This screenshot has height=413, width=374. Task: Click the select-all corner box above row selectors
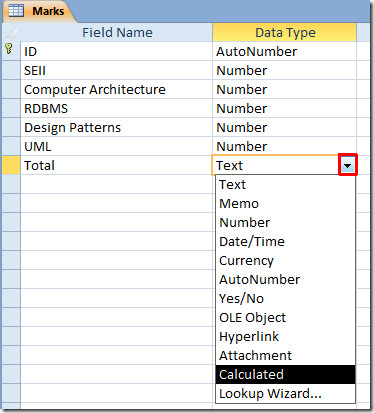click(x=11, y=32)
